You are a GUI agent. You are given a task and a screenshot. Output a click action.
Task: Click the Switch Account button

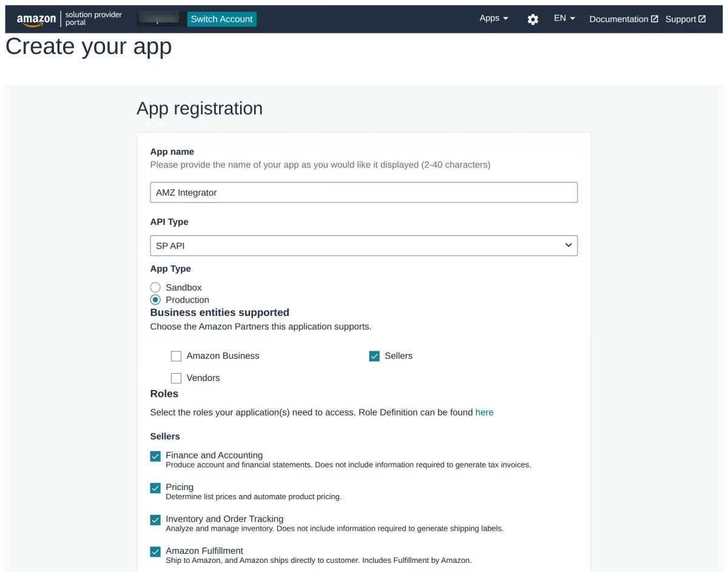(221, 19)
